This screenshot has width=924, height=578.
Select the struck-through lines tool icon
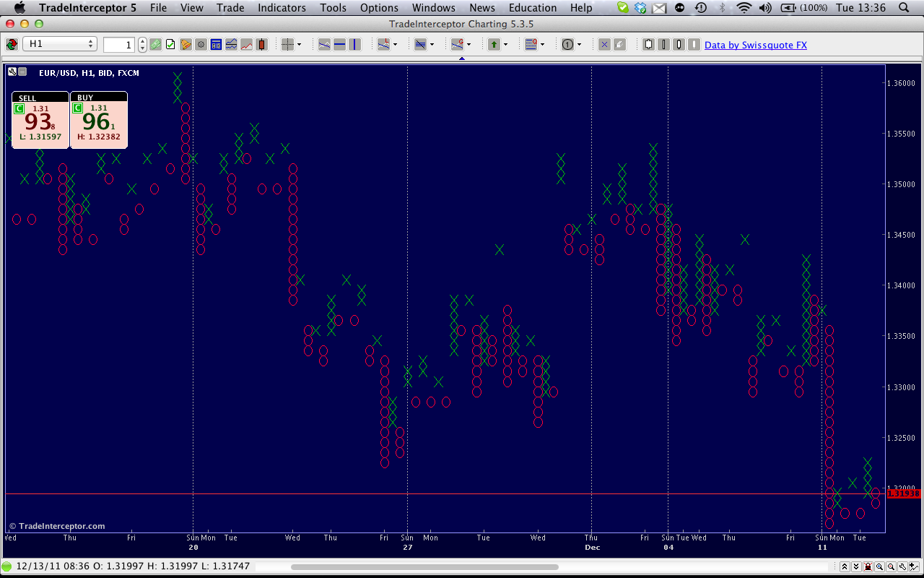coord(420,45)
